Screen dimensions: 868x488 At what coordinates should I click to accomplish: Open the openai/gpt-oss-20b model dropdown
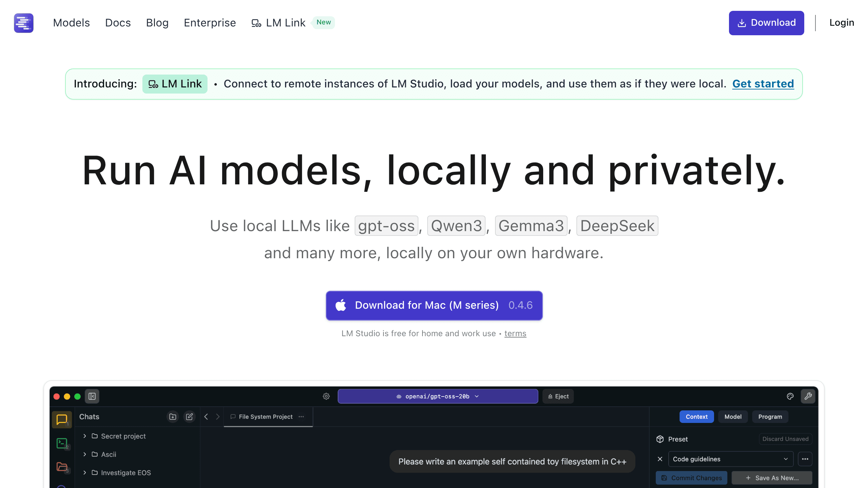click(x=438, y=396)
